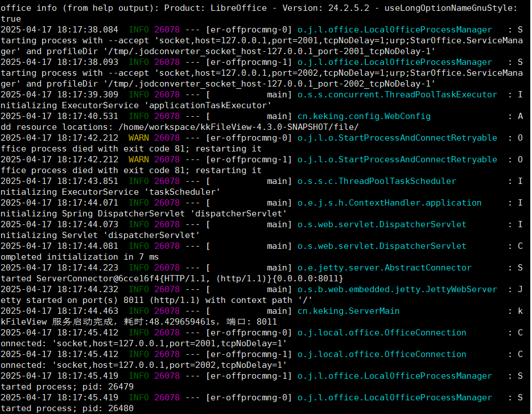
Task: Select class name o.e.jetty.server.AbstractConnector
Action: 385,268
